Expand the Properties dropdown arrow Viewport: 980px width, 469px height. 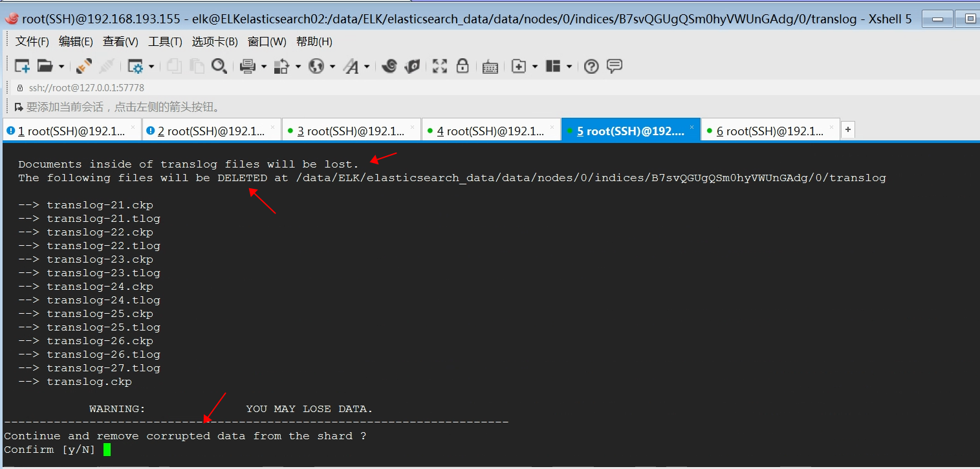(x=151, y=66)
